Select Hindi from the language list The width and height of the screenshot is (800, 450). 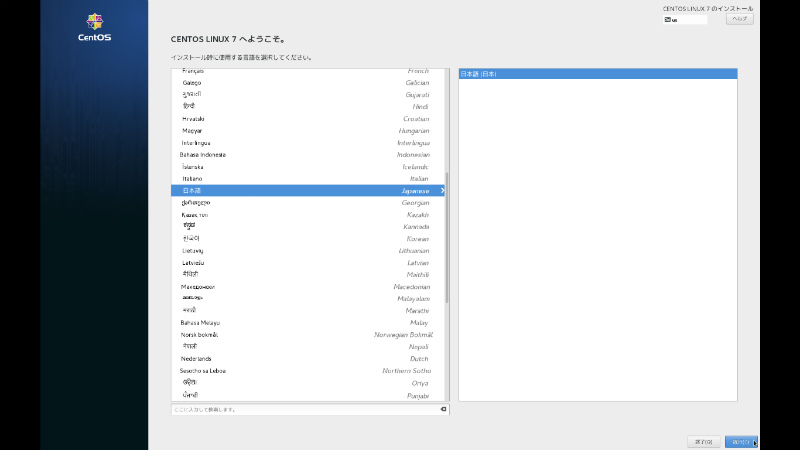tap(305, 106)
